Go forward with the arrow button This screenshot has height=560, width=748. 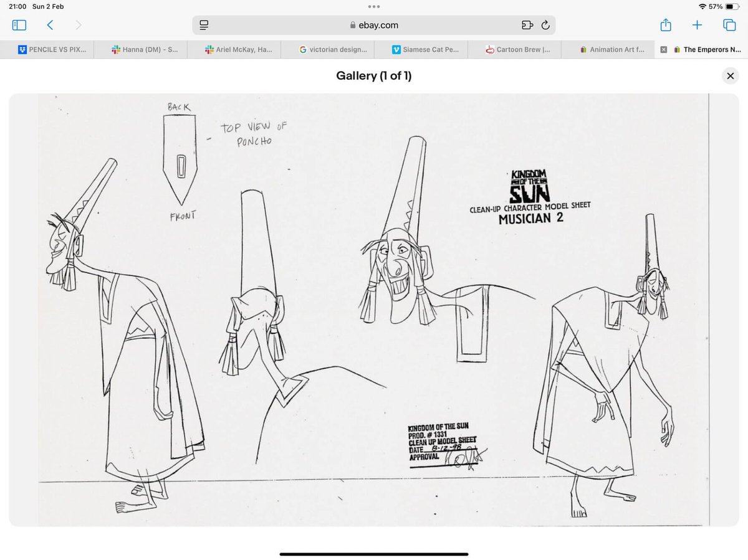pos(78,25)
